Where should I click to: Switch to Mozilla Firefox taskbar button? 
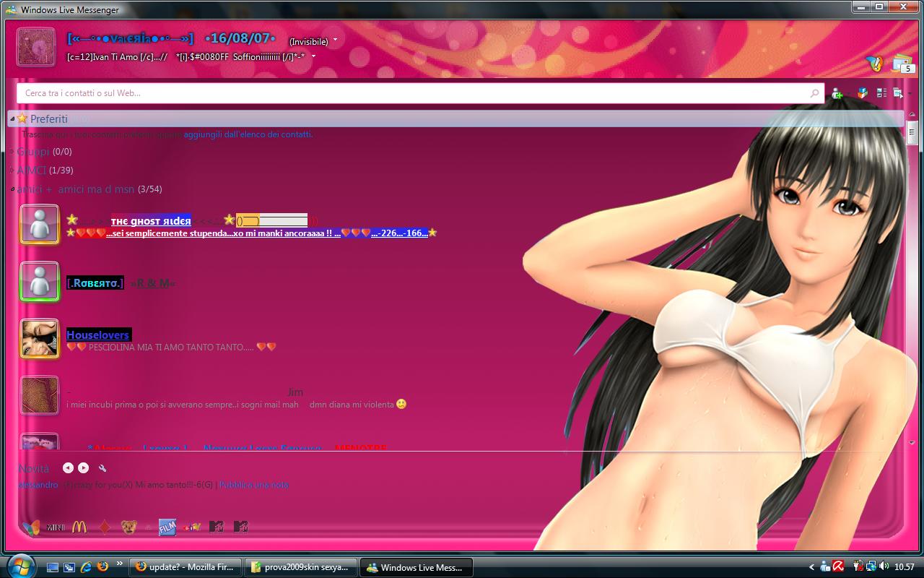click(185, 567)
